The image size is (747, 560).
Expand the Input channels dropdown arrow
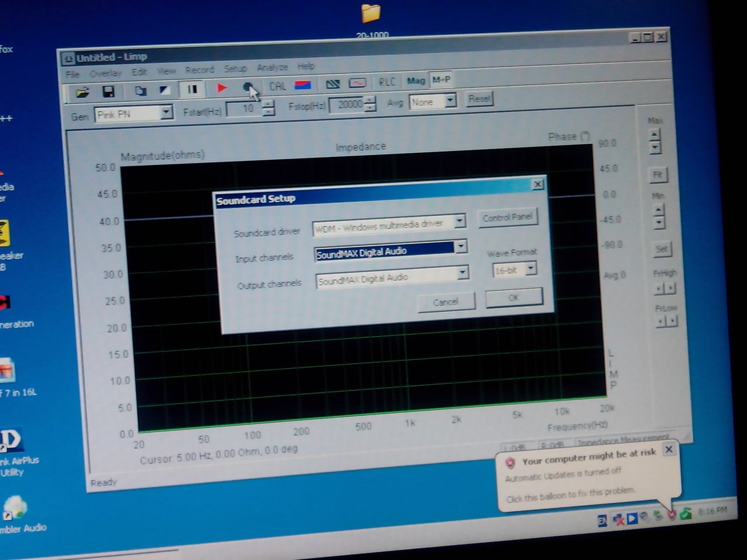461,247
